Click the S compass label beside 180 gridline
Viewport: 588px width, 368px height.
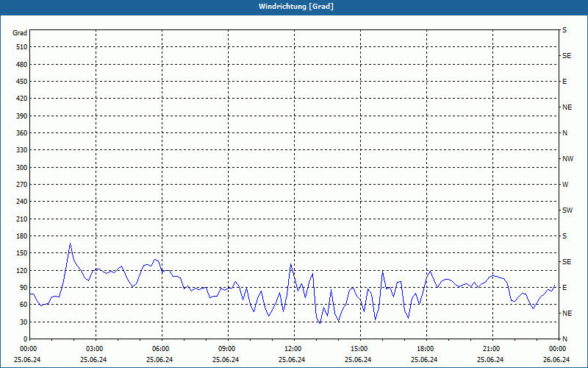(564, 236)
